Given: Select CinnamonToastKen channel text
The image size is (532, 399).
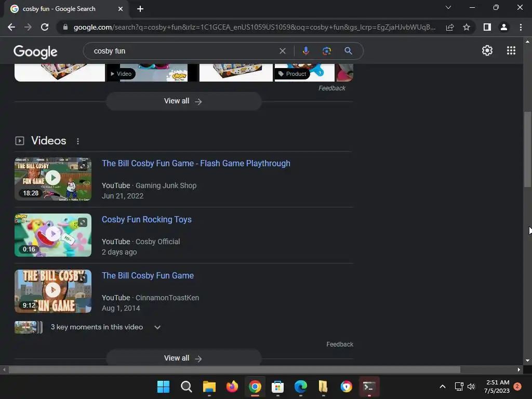Looking at the screenshot, I should 167,298.
